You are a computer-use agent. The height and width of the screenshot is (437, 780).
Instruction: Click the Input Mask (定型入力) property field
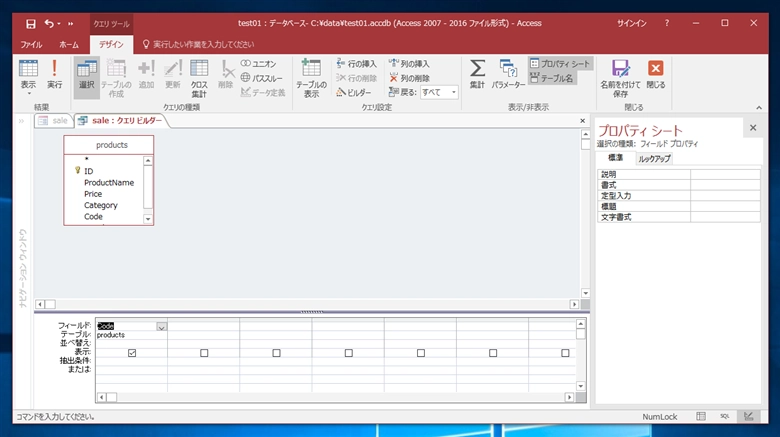[725, 196]
